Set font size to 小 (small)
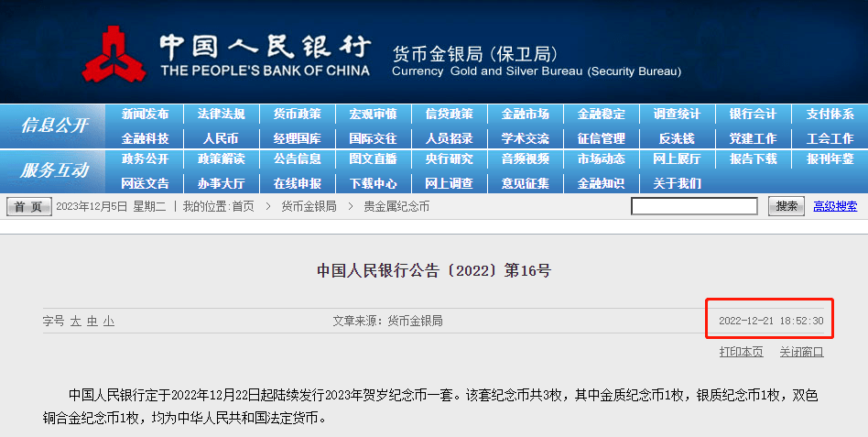The height and width of the screenshot is (437, 868). pos(108,322)
